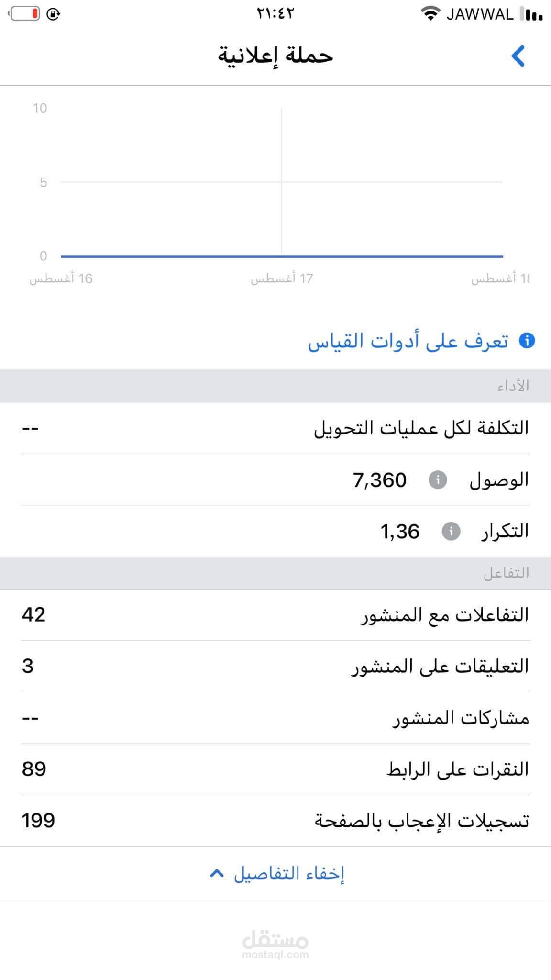Tap the rotation lock status icon
The width and height of the screenshot is (551, 980).
point(53,14)
